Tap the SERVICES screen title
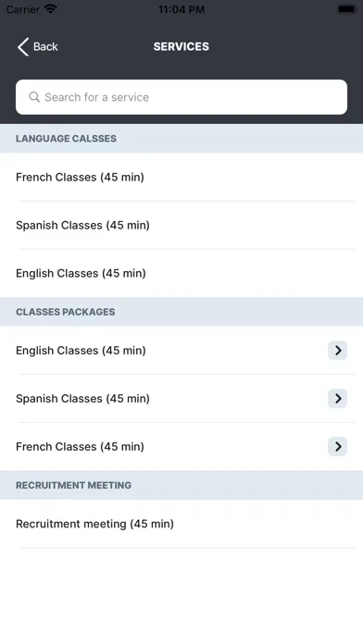Screen dimensions: 363x644 coord(181,46)
